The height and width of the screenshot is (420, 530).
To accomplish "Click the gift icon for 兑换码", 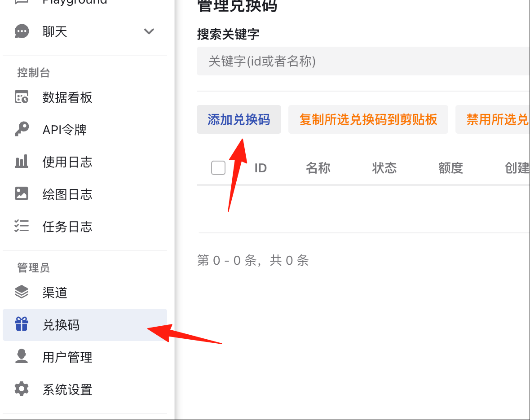I will pyautogui.click(x=22, y=324).
